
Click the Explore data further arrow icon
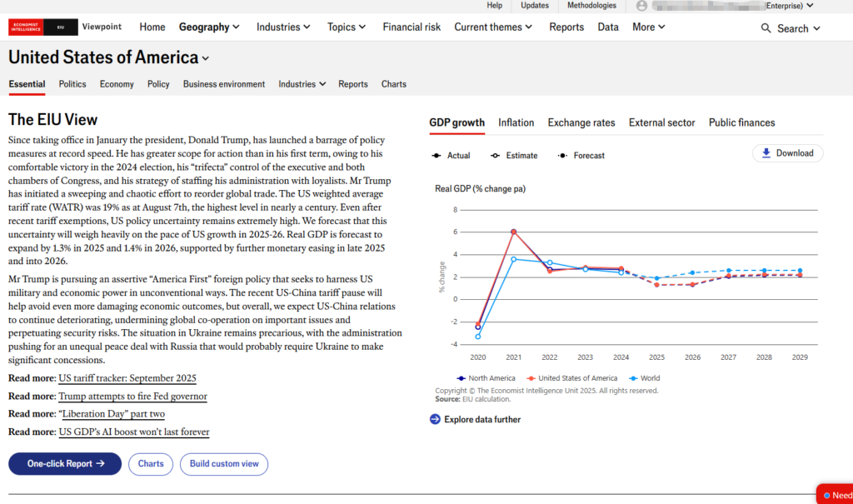(435, 419)
